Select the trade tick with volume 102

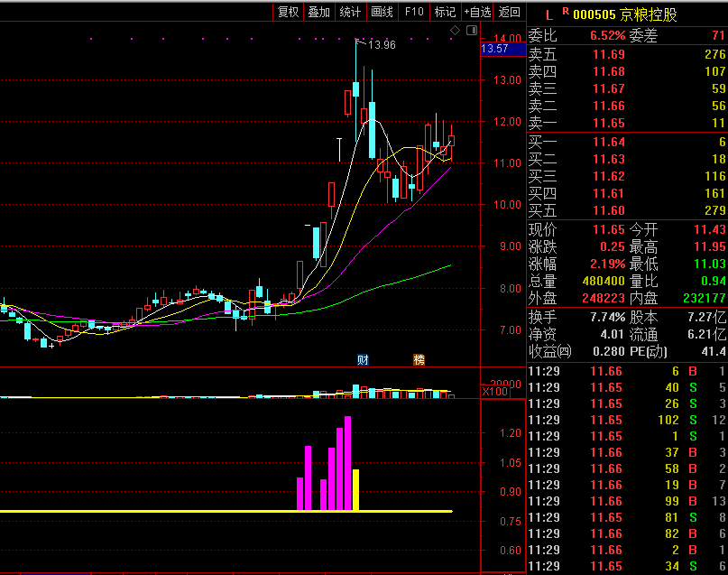point(627,421)
